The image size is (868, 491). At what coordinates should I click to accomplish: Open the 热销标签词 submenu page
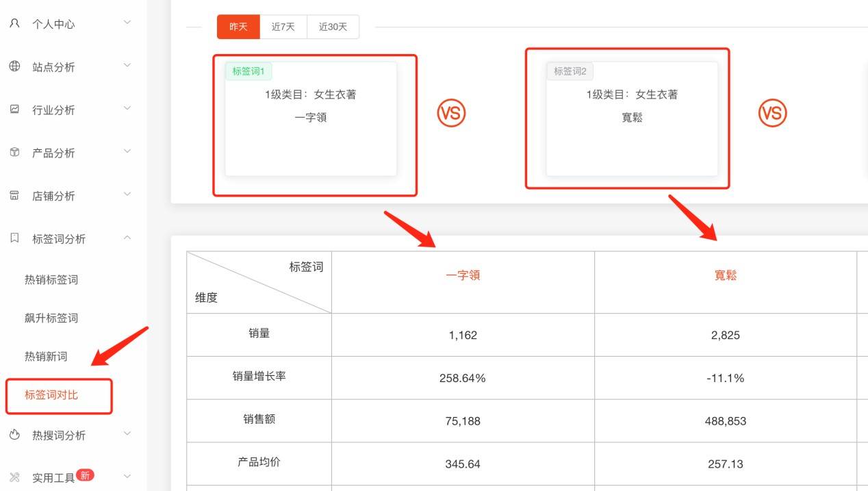coord(51,279)
